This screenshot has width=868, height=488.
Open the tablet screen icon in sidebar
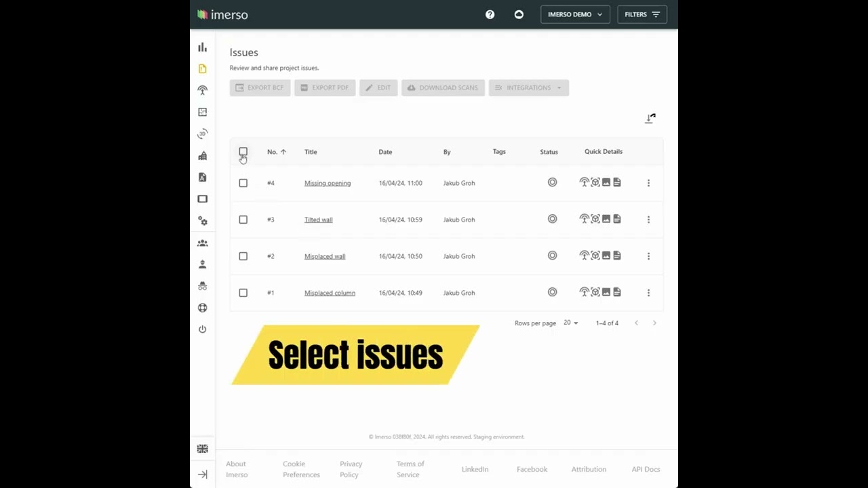coord(202,199)
